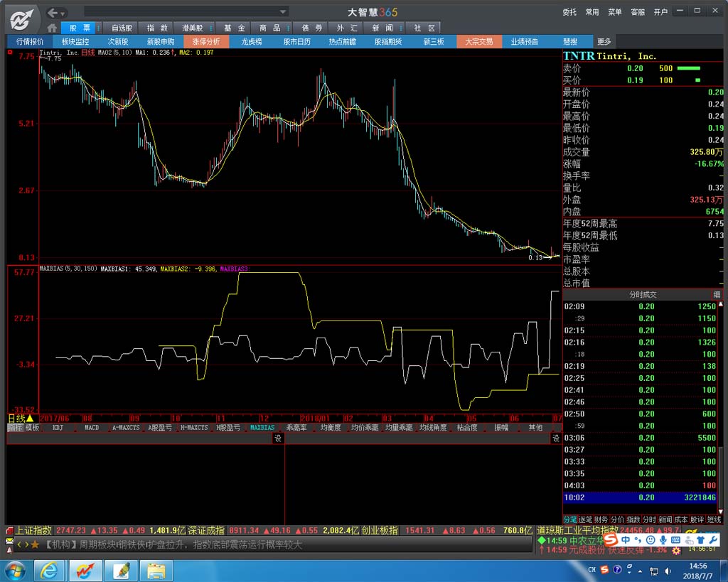The width and height of the screenshot is (728, 582).
Task: Open 涨停分析 limit-up analysis
Action: (206, 42)
